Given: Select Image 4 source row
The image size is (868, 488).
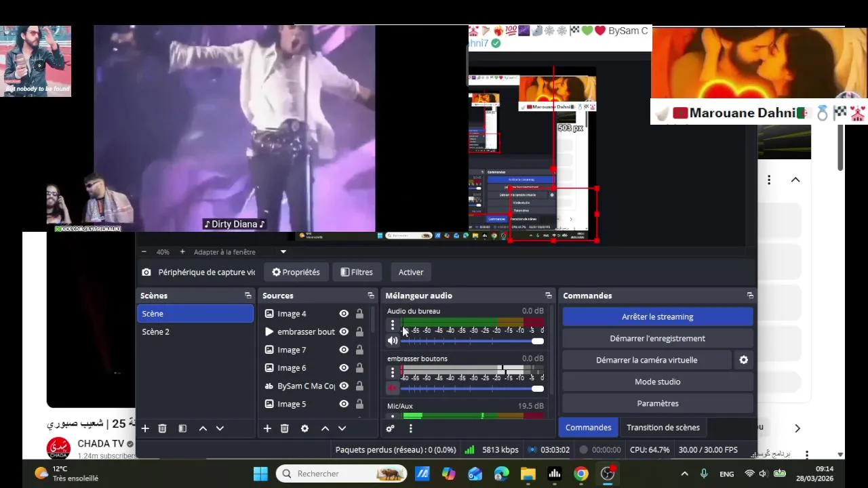Looking at the screenshot, I should click(315, 314).
